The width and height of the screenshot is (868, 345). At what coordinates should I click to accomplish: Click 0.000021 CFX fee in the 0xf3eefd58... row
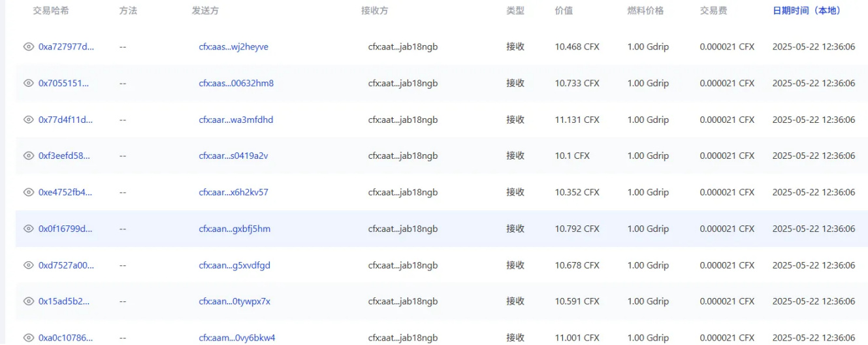click(727, 156)
